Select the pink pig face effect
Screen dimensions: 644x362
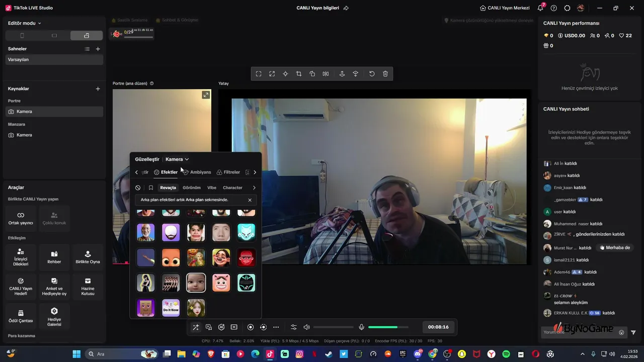pyautogui.click(x=221, y=283)
